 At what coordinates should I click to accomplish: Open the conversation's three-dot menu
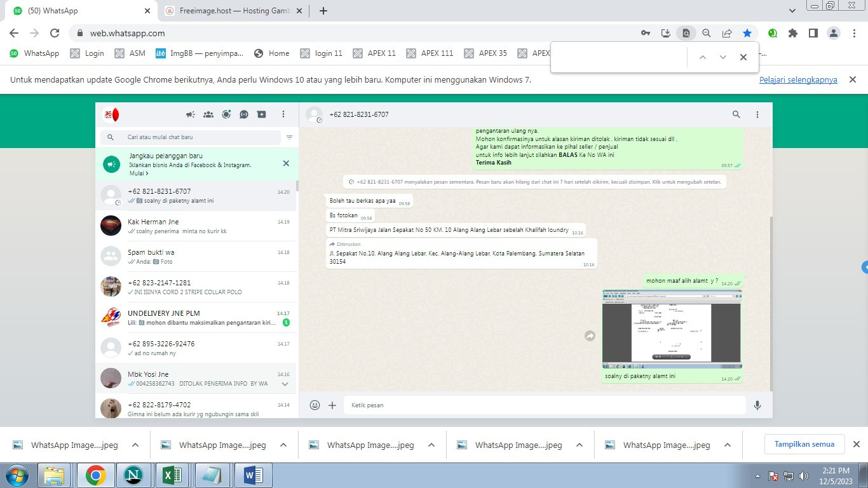coord(757,114)
